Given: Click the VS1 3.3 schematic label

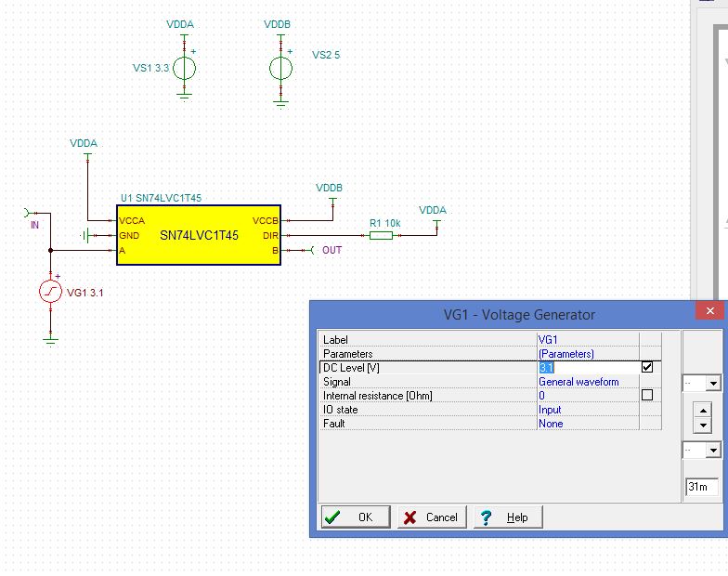Looking at the screenshot, I should 150,68.
